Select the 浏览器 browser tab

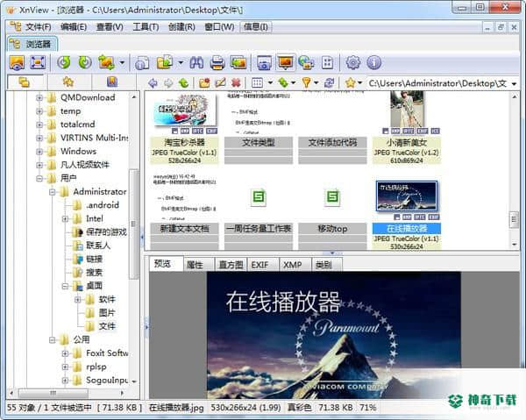32,44
